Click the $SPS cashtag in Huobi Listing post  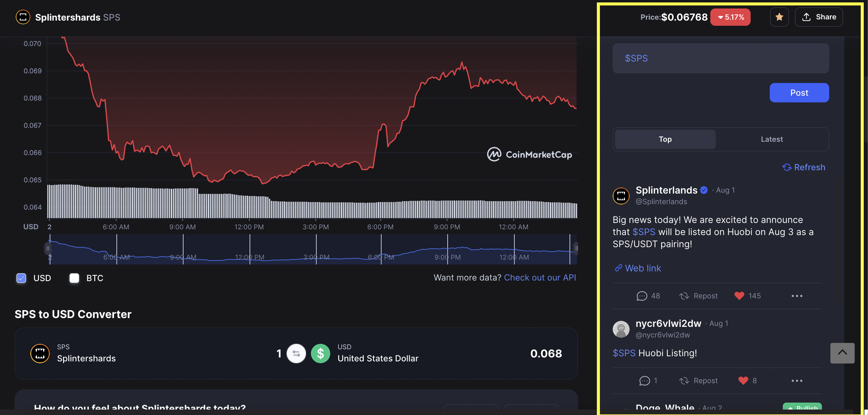tap(624, 353)
